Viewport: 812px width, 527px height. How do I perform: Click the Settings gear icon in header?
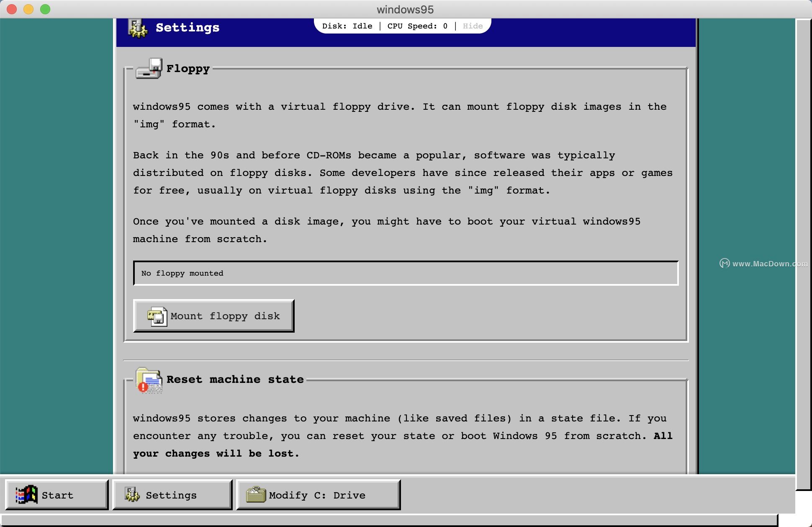138,28
